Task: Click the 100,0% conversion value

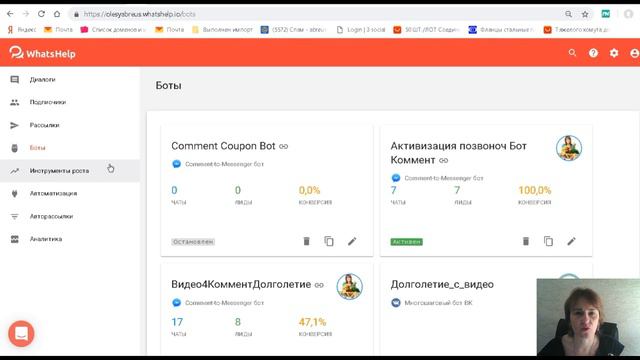Action: tap(535, 190)
